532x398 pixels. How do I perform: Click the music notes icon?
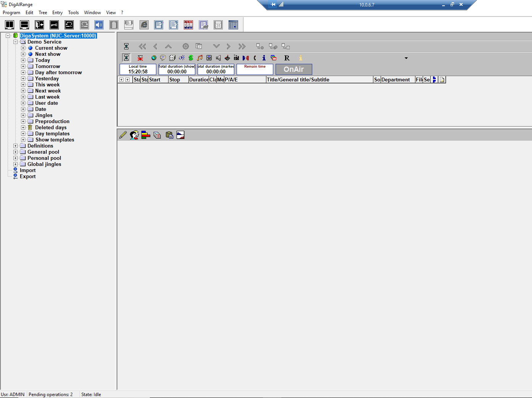click(200, 58)
